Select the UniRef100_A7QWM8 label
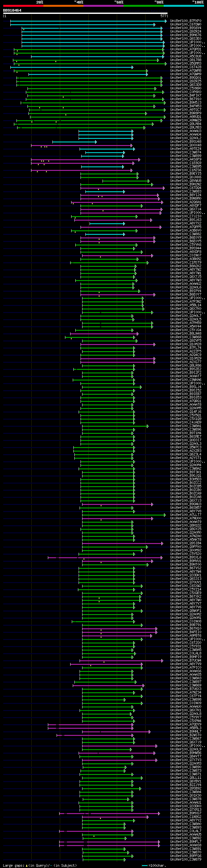The height and width of the screenshot is (868, 207). click(x=186, y=70)
